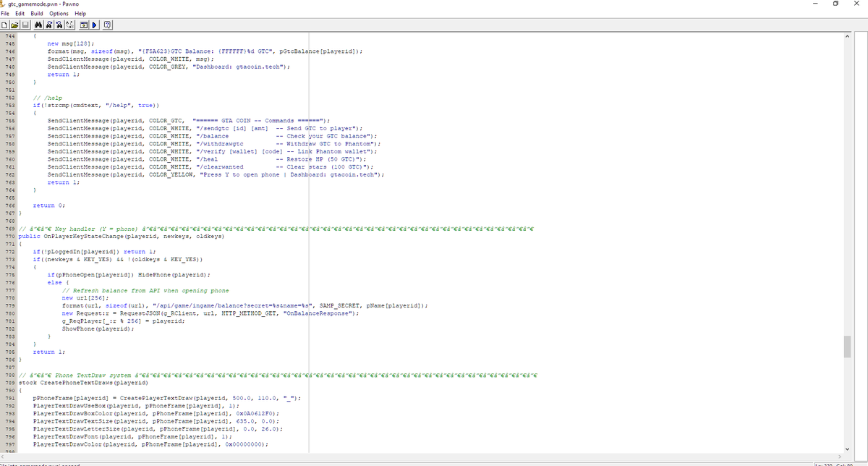Screen dimensions: 868x466
Task: Open Replace tool in toolbar
Action: click(69, 25)
